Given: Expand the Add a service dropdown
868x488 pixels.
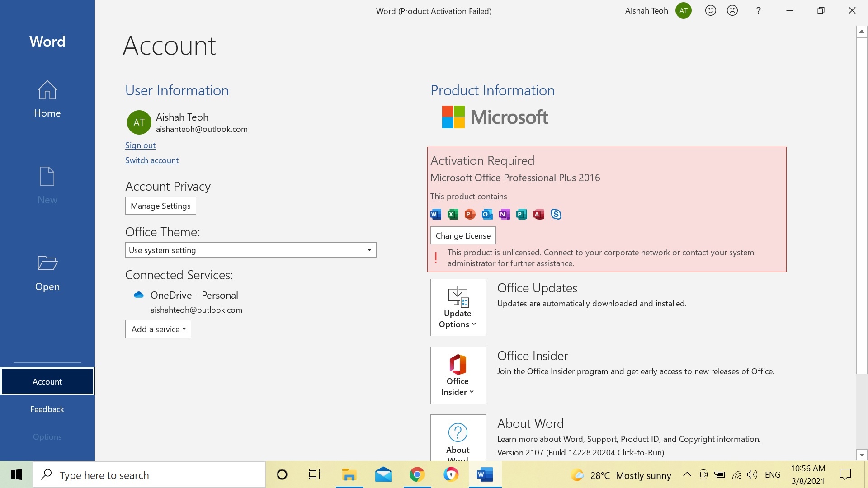Looking at the screenshot, I should (x=158, y=329).
